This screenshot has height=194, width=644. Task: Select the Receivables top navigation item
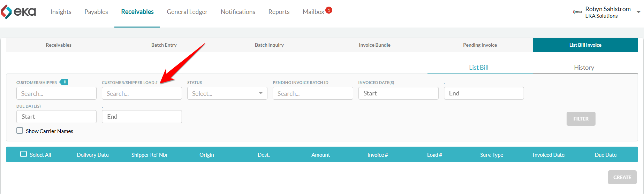pyautogui.click(x=137, y=12)
